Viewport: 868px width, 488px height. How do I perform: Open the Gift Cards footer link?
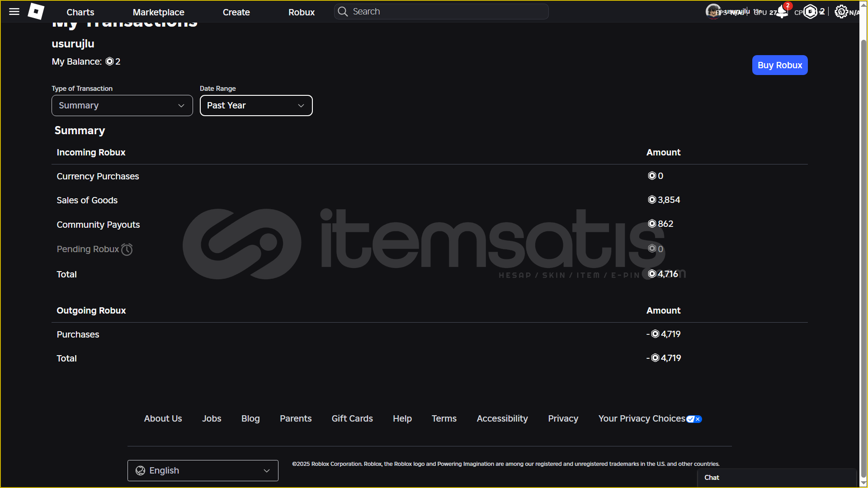pos(352,419)
